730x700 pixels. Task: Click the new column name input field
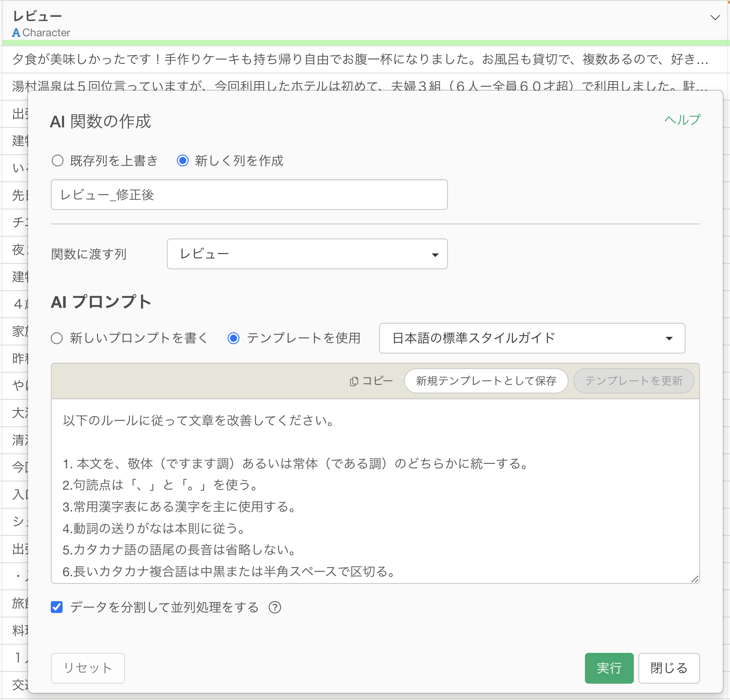[x=249, y=194]
